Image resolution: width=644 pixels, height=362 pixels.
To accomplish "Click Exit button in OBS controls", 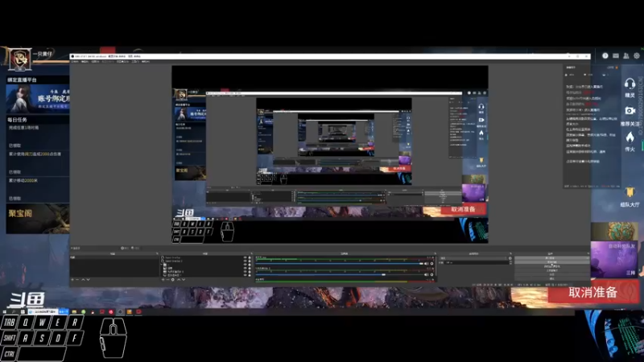I will (x=552, y=278).
